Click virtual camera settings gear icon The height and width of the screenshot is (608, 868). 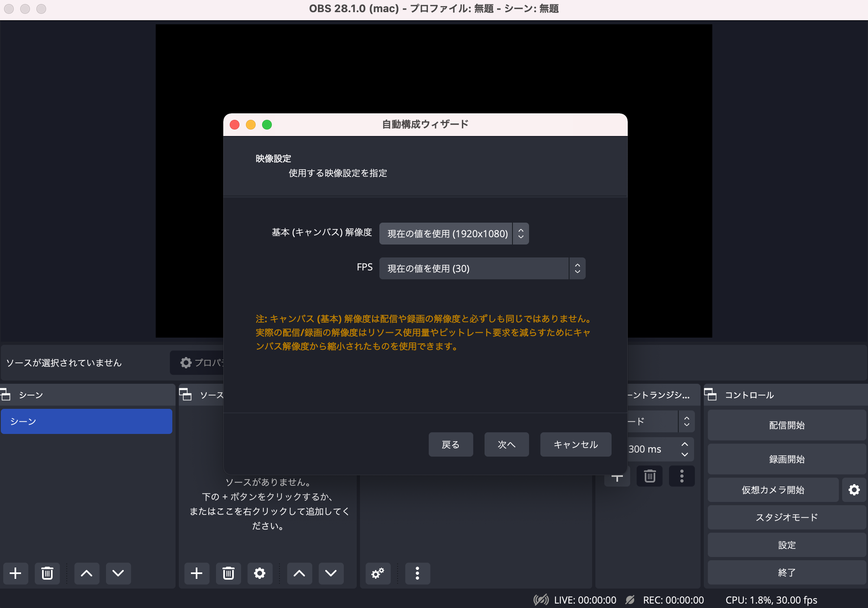pos(854,490)
